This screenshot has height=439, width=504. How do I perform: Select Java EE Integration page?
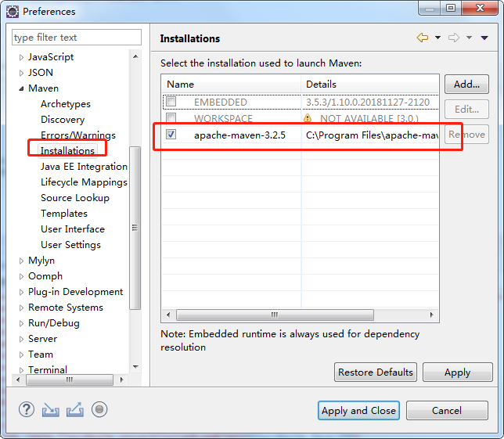tap(84, 167)
